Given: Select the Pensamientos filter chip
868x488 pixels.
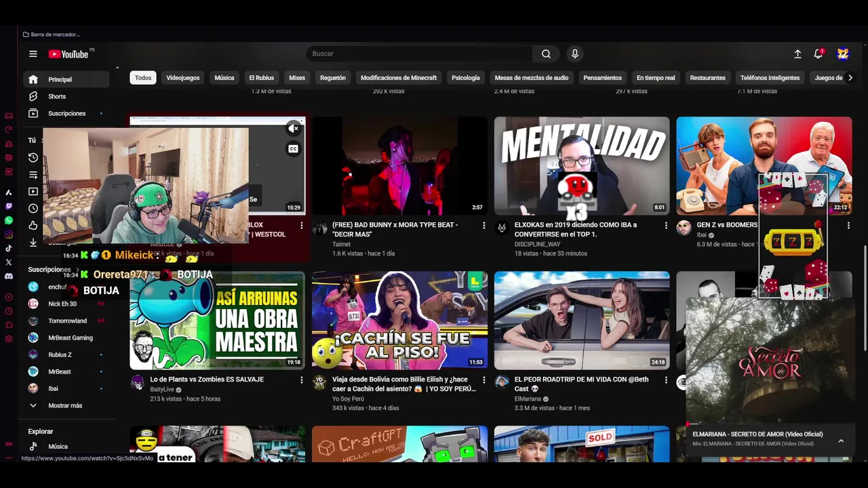Looking at the screenshot, I should [x=603, y=78].
